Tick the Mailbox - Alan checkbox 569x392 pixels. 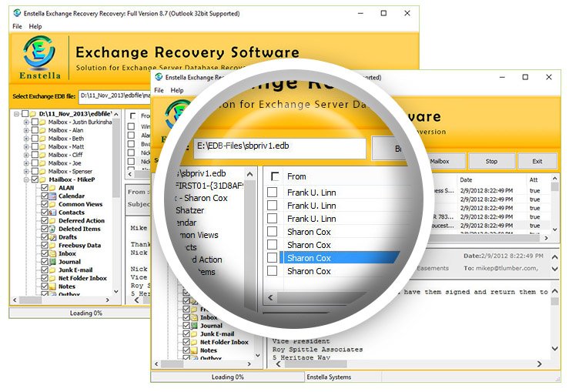click(35, 130)
